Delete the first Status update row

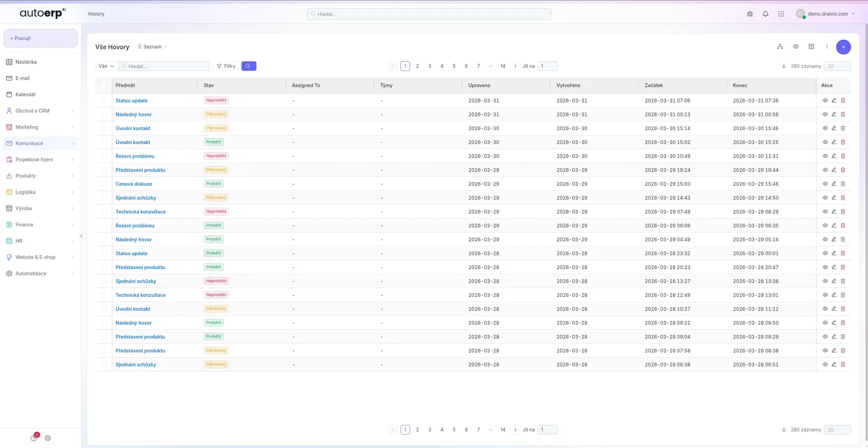tap(843, 101)
